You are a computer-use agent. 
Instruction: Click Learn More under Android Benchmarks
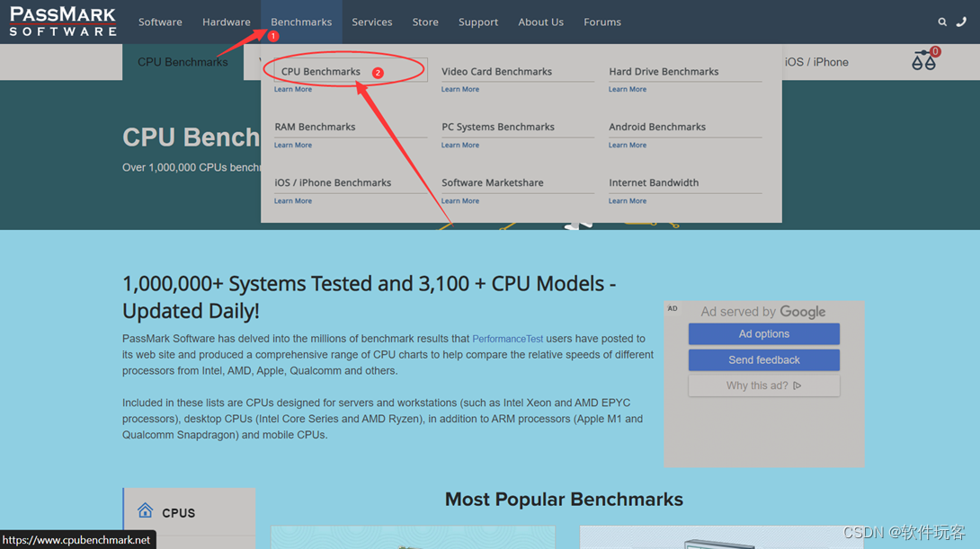click(x=628, y=145)
